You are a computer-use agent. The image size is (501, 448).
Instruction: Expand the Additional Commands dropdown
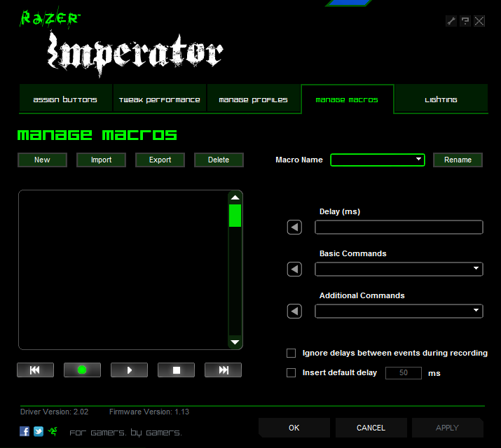(x=399, y=311)
